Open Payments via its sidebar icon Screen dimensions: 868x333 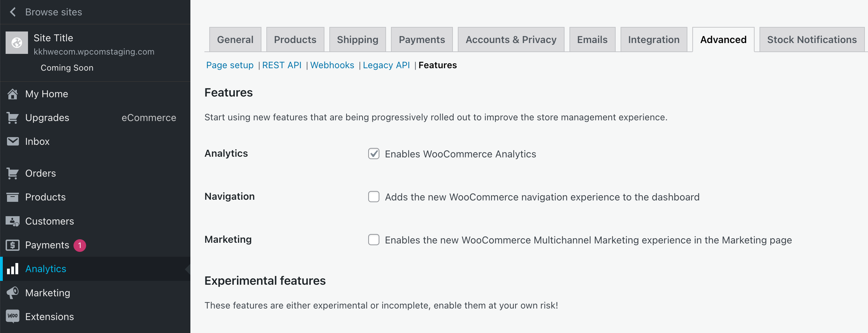tap(13, 245)
